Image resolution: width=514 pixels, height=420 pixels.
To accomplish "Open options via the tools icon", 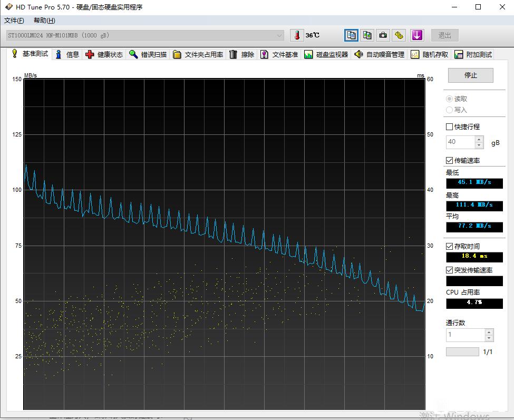I will point(399,35).
